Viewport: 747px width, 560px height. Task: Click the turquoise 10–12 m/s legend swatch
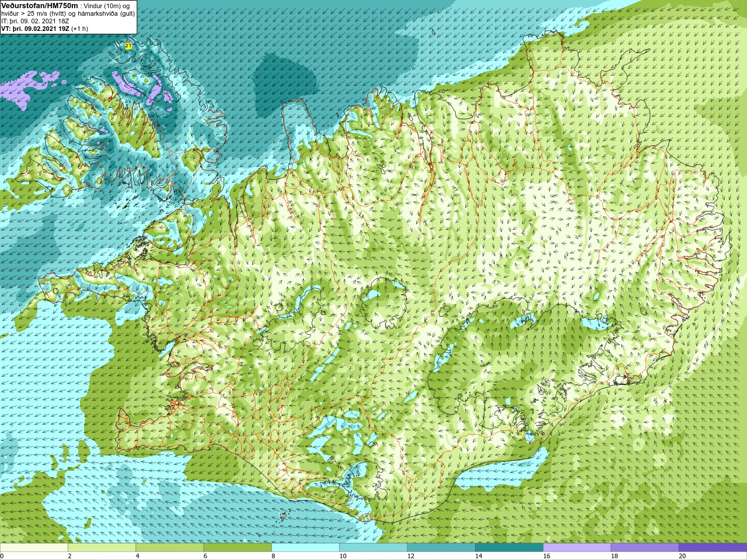(x=373, y=548)
